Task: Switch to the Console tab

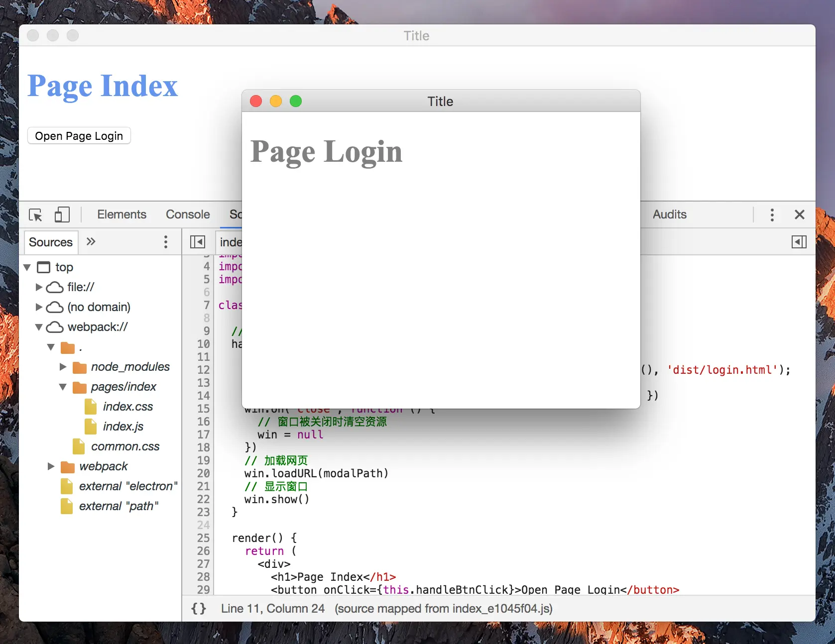Action: point(188,215)
